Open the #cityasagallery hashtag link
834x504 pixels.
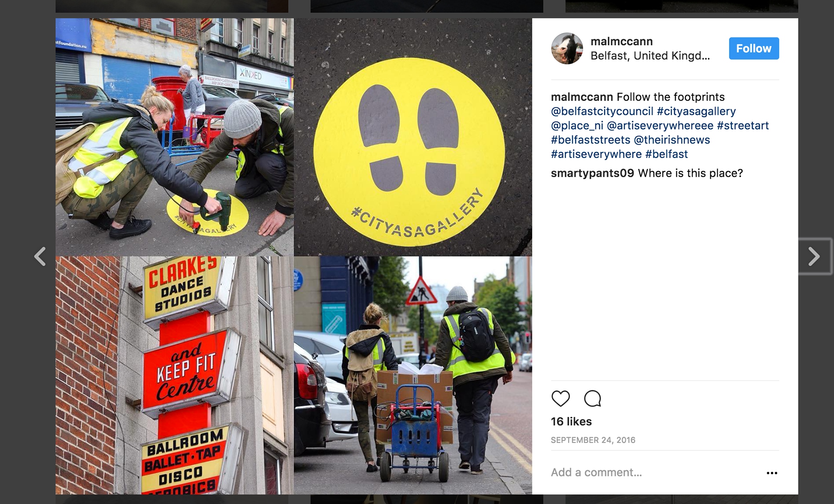(x=696, y=111)
